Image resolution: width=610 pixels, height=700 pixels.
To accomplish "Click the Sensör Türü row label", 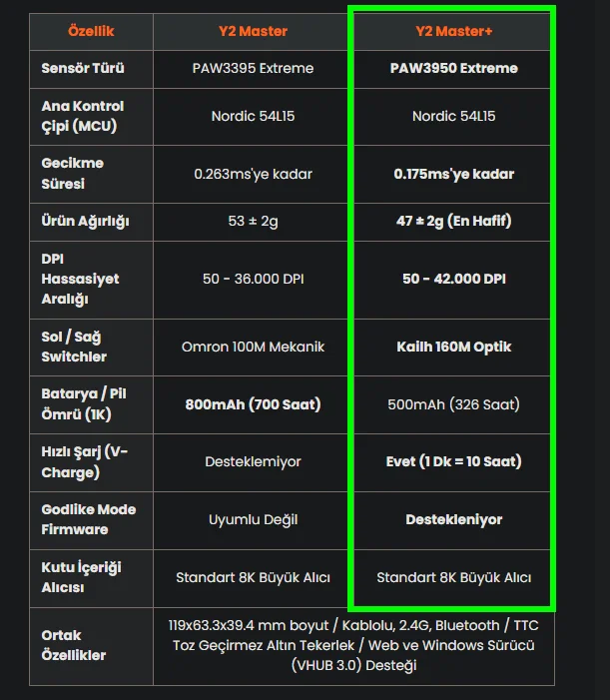I will (x=83, y=68).
